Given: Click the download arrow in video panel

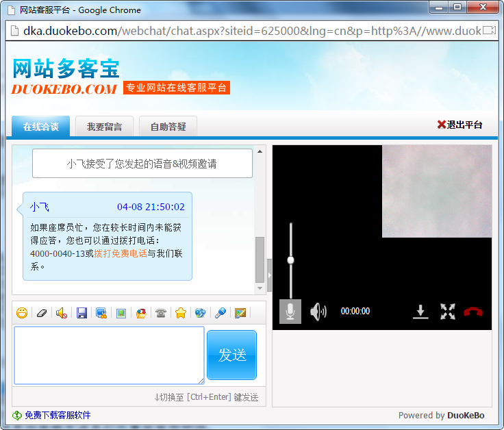Looking at the screenshot, I should pos(420,312).
